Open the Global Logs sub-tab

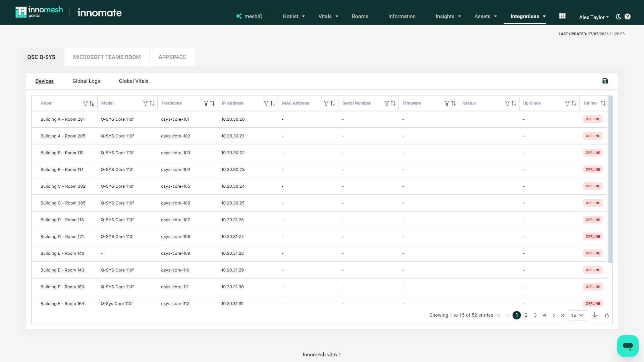point(86,81)
